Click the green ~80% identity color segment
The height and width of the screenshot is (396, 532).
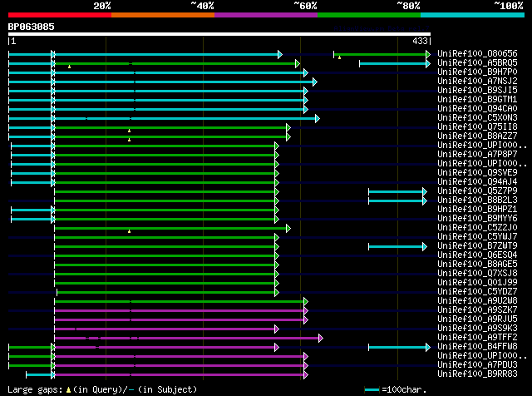[369, 15]
